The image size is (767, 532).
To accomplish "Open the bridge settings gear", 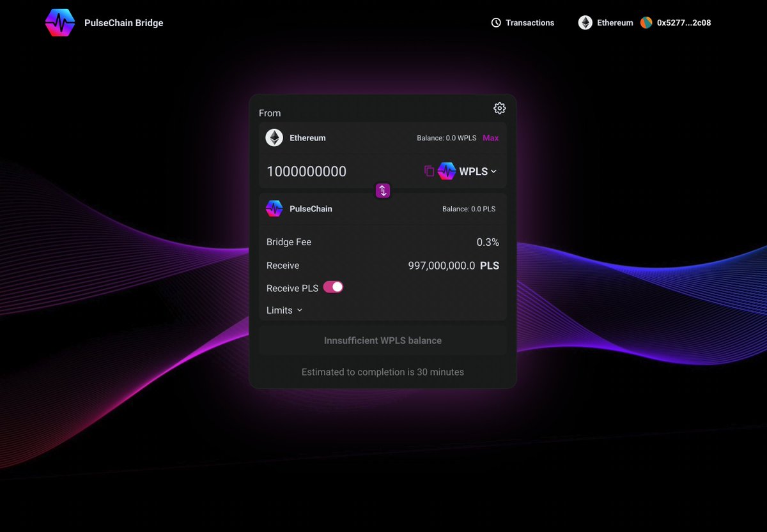I will [499, 108].
